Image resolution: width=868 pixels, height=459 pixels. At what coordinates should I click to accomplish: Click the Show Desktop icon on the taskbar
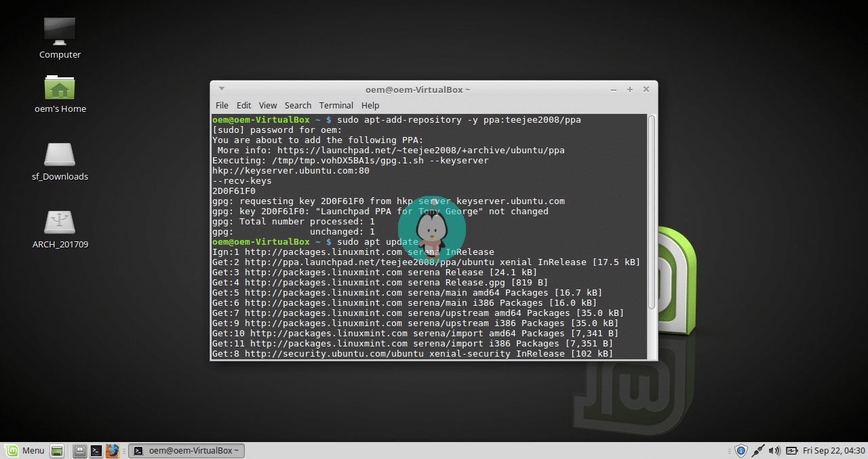click(x=57, y=450)
